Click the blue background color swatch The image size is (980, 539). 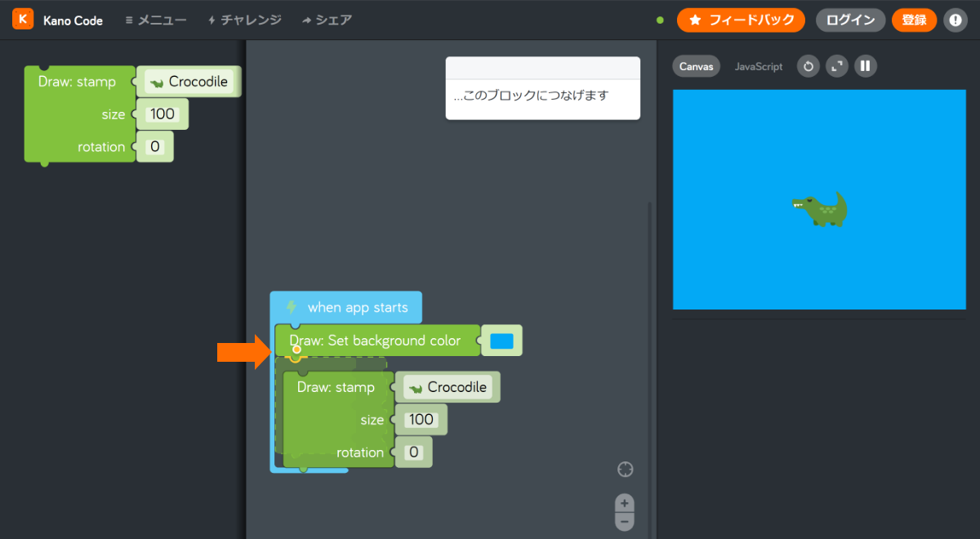[501, 341]
